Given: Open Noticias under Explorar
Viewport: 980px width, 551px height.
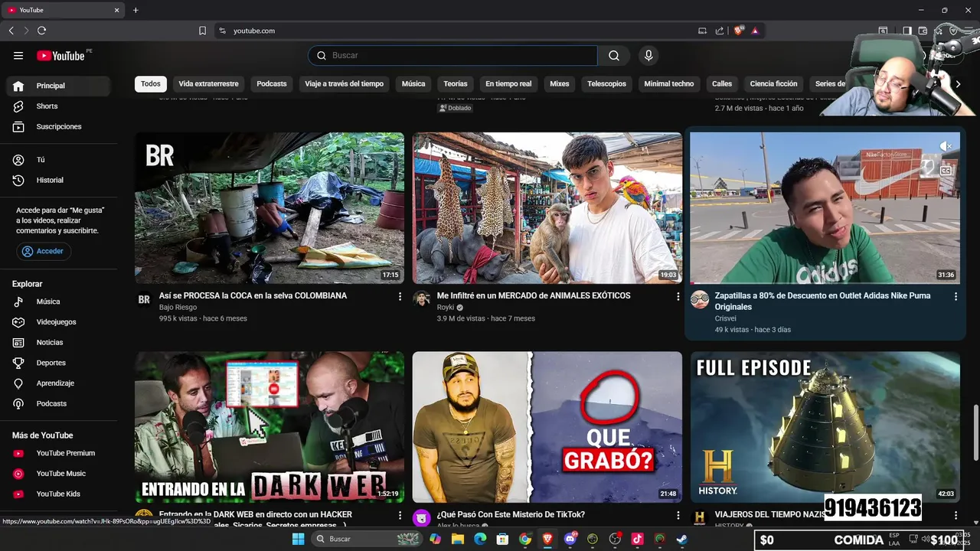Looking at the screenshot, I should click(x=58, y=342).
